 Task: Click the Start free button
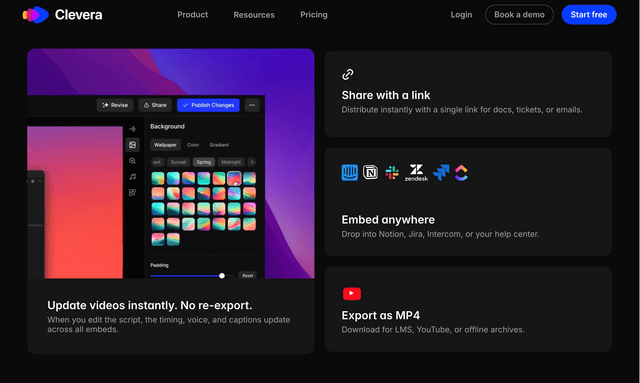click(x=589, y=15)
